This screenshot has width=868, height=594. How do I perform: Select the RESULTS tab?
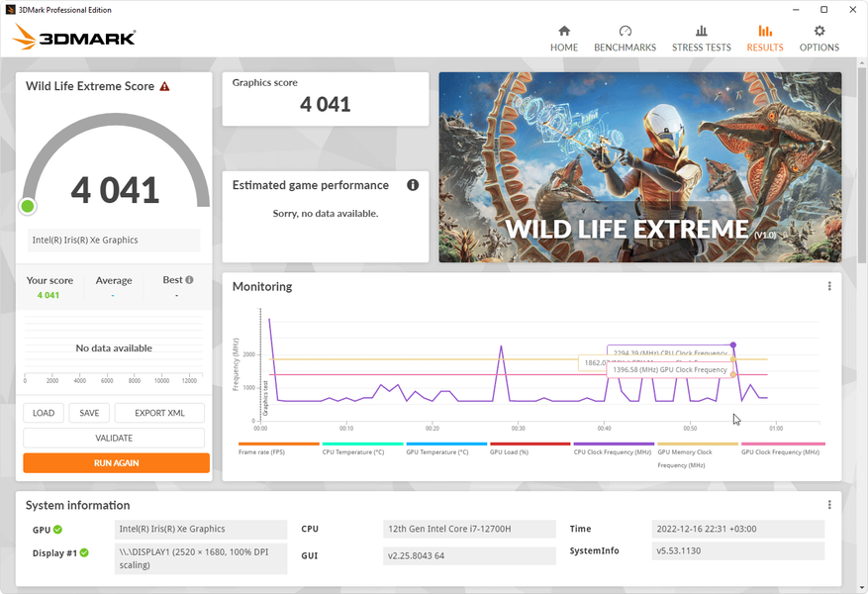[765, 39]
